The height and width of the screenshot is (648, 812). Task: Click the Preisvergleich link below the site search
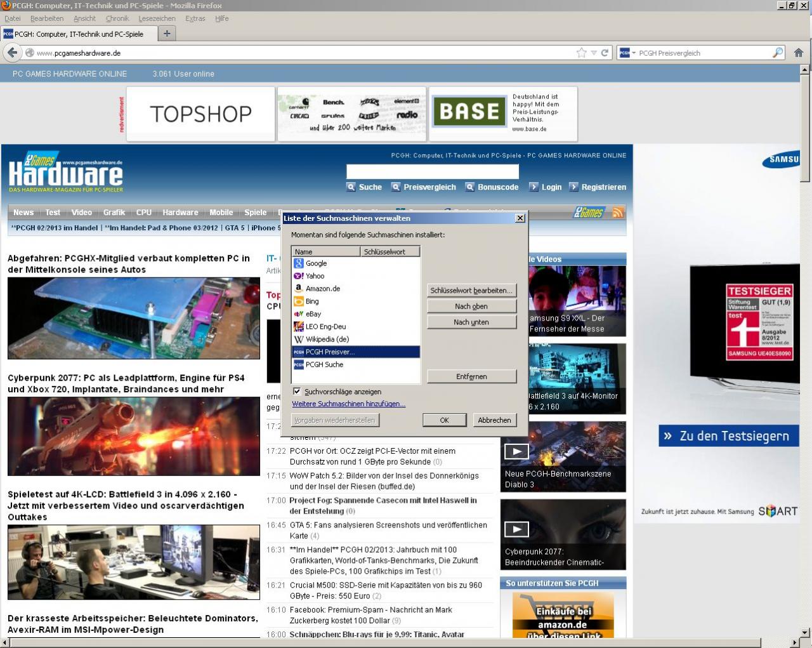click(x=429, y=187)
